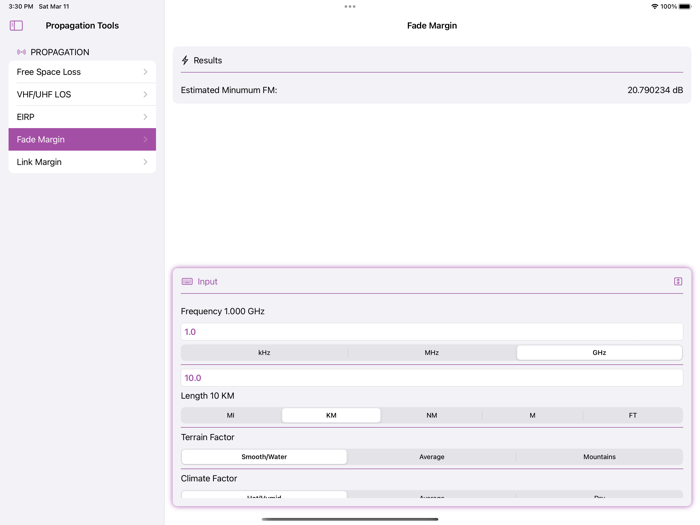Tap the battery indicator icon

[x=685, y=7]
